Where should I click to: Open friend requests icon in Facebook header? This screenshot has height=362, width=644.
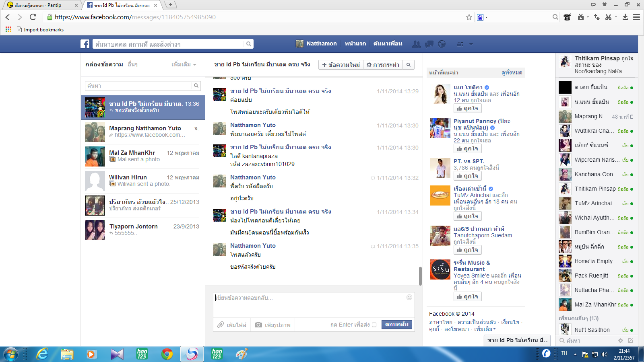coord(417,44)
